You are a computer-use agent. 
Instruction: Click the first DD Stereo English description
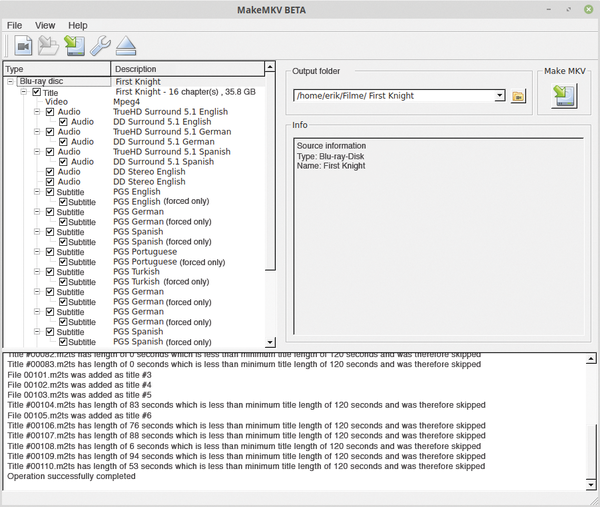(149, 172)
